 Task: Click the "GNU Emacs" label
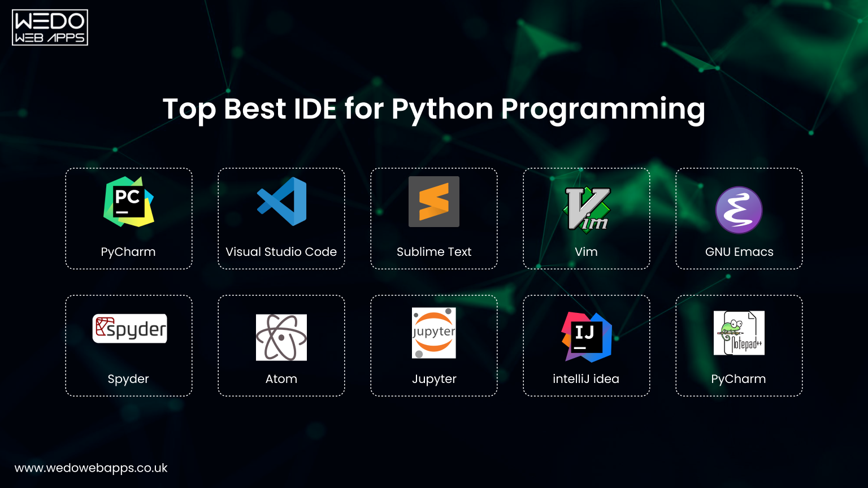click(739, 252)
